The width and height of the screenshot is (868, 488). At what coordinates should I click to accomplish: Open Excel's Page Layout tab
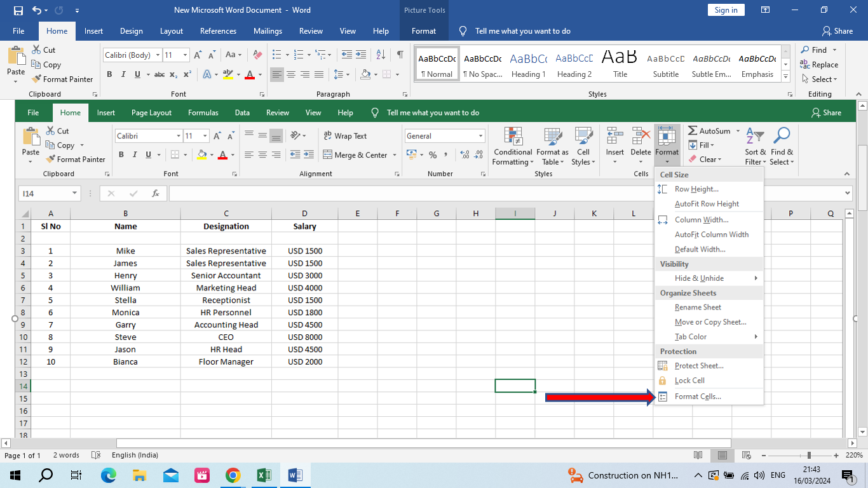151,112
